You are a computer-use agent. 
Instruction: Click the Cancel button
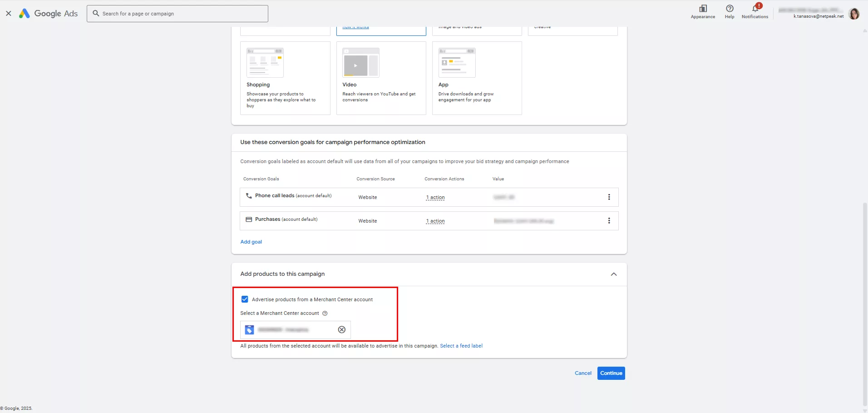(x=583, y=373)
